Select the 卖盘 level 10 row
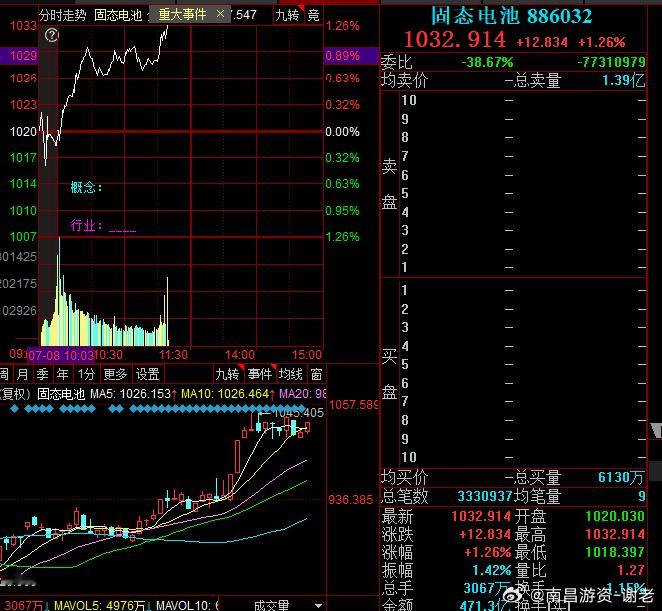Screen dimensions: 662x611 (x=523, y=100)
